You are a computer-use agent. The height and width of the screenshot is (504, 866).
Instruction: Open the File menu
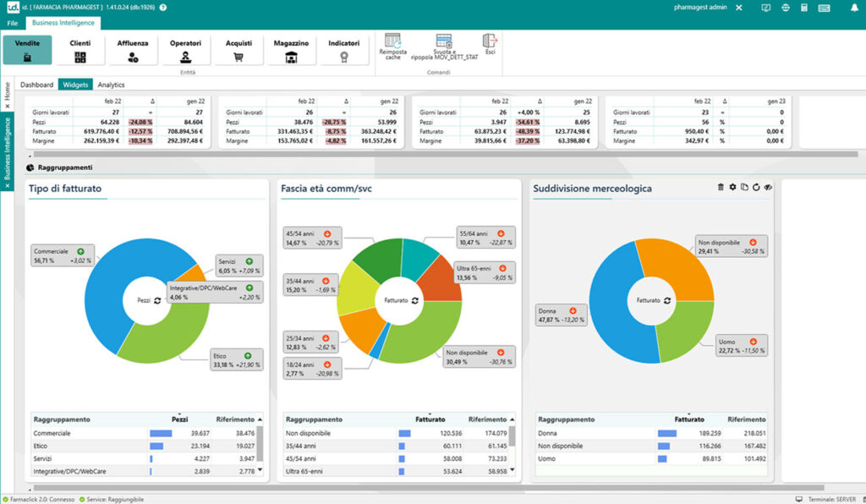coord(12,23)
